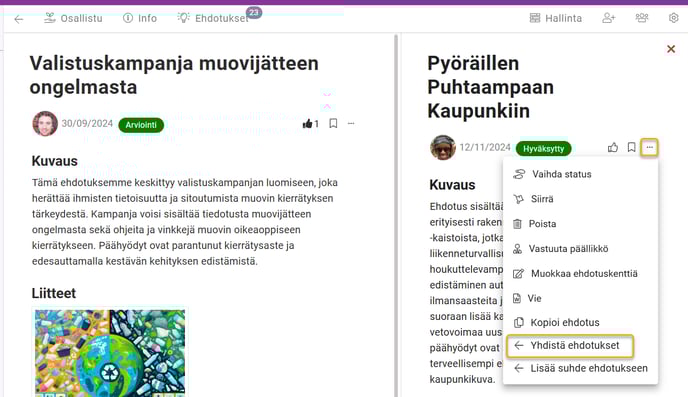Click the Hyväksytty status badge
Image resolution: width=688 pixels, height=397 pixels.
pyautogui.click(x=543, y=149)
